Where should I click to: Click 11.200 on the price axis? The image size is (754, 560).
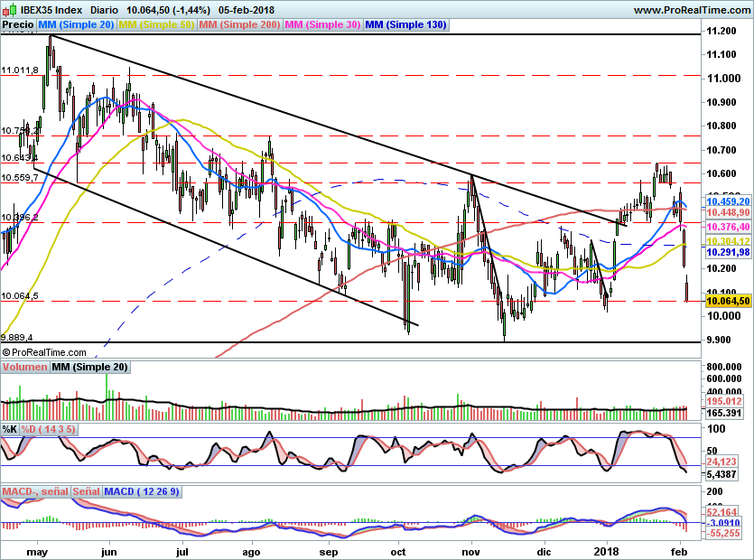[x=721, y=32]
